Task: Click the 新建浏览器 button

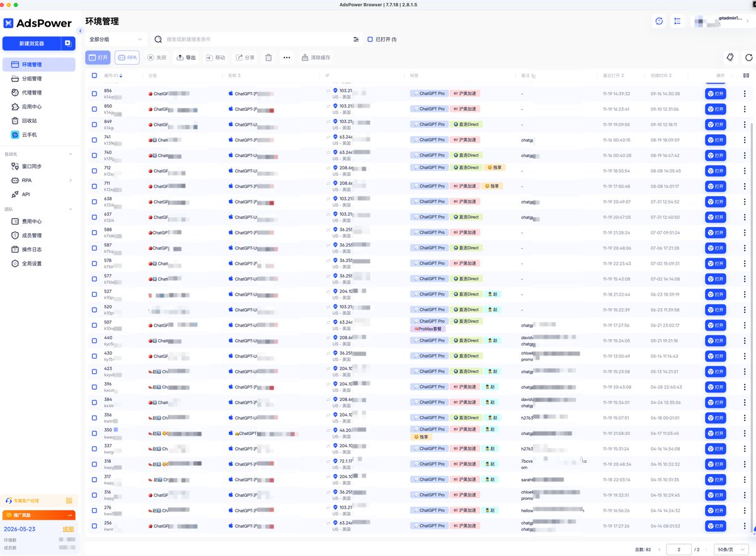Action: [x=31, y=43]
